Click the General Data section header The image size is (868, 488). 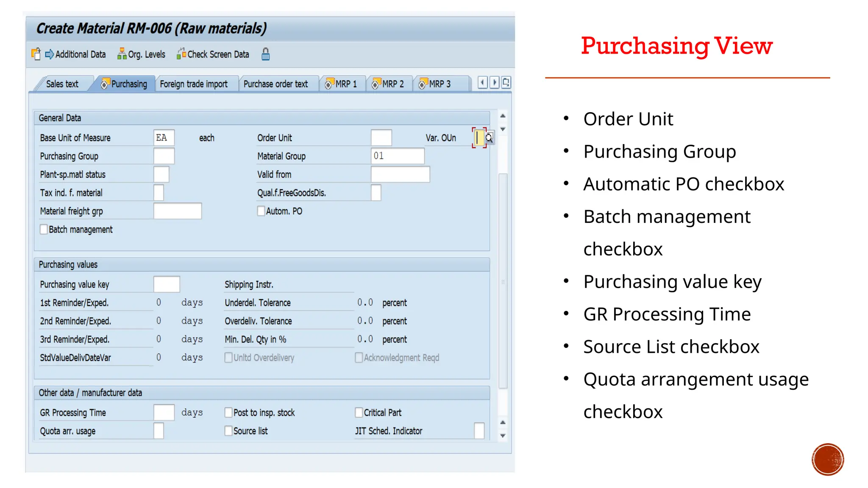coord(262,118)
